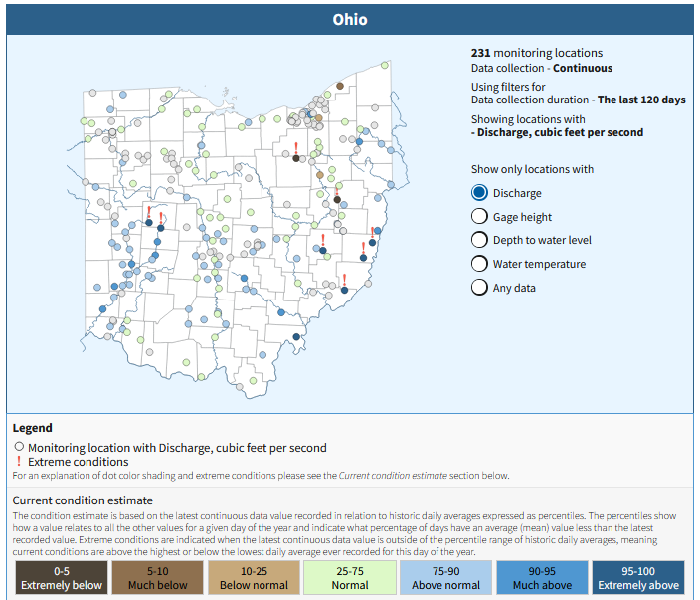700x600 pixels.
Task: Click the 25-75 Normal legend swatch
Action: pyautogui.click(x=350, y=578)
